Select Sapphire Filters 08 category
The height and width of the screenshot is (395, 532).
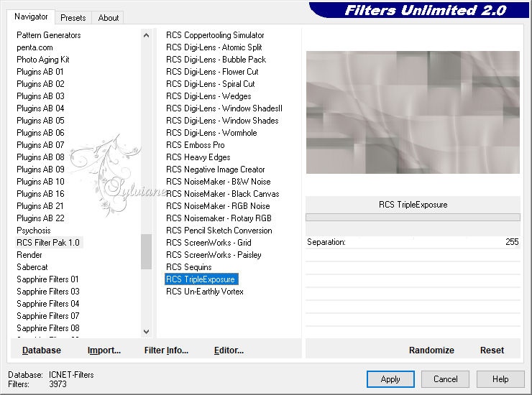pyautogui.click(x=48, y=328)
